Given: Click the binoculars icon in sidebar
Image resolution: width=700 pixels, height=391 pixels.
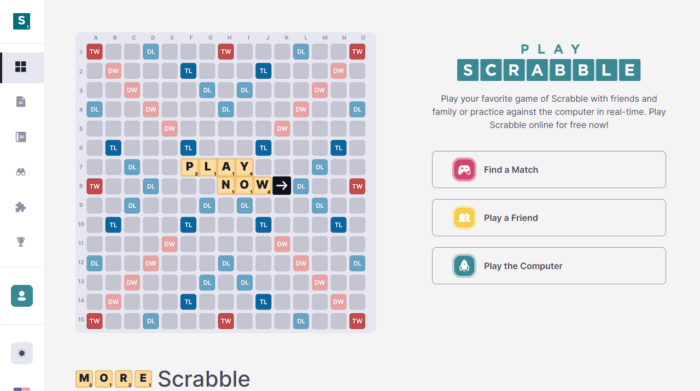Looking at the screenshot, I should (x=21, y=172).
